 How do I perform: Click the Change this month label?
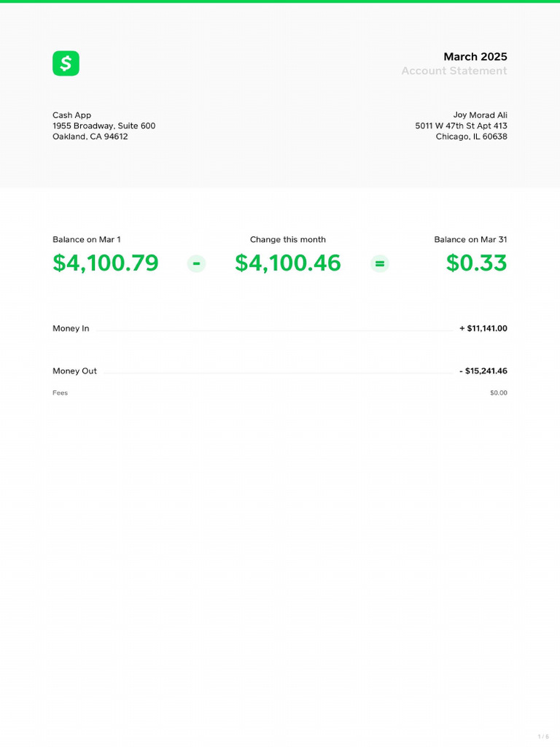[x=287, y=239]
